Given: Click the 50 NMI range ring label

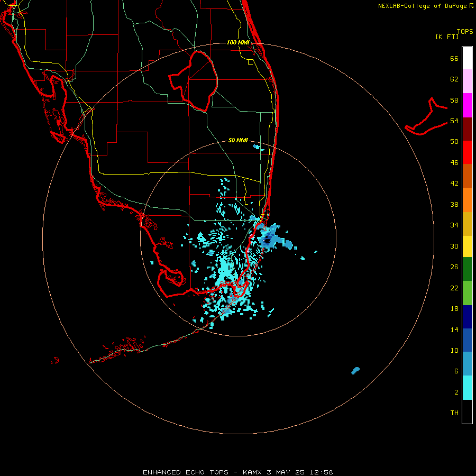Looking at the screenshot, I should (x=239, y=140).
